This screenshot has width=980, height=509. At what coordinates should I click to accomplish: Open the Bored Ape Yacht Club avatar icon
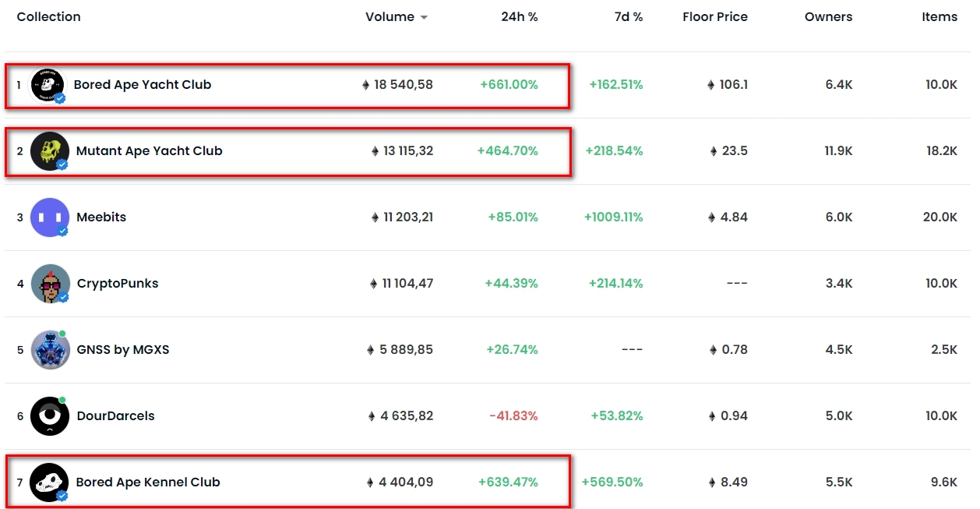pos(47,85)
